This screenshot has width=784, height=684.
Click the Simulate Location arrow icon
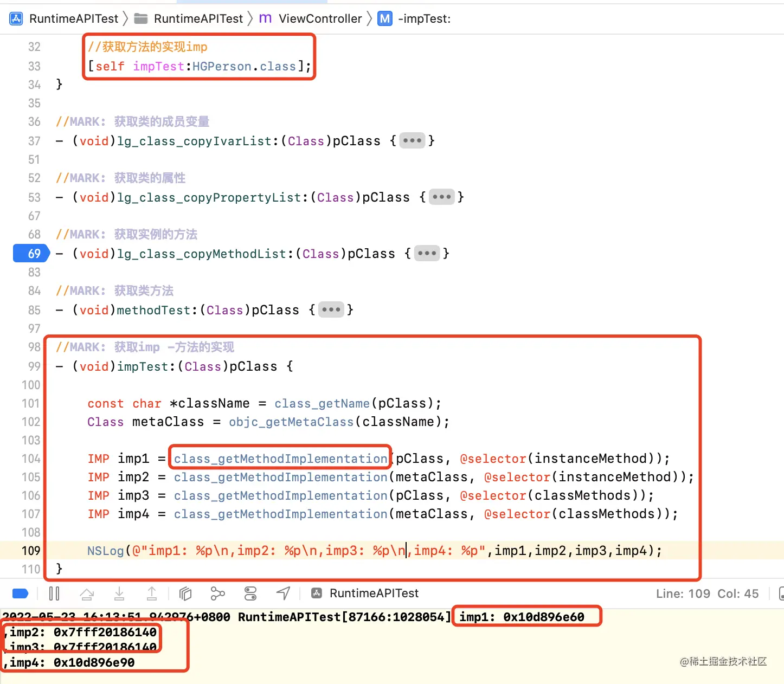point(283,593)
